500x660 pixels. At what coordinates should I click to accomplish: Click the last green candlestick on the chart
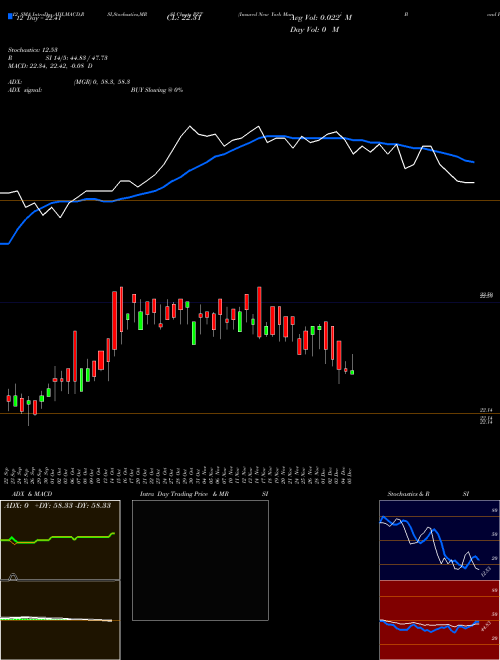pos(352,372)
